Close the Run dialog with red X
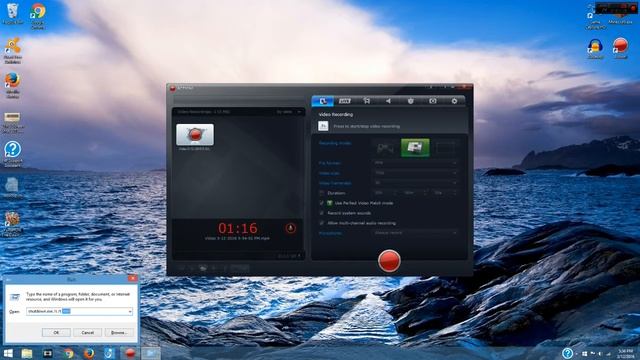640x360 pixels. (133, 278)
